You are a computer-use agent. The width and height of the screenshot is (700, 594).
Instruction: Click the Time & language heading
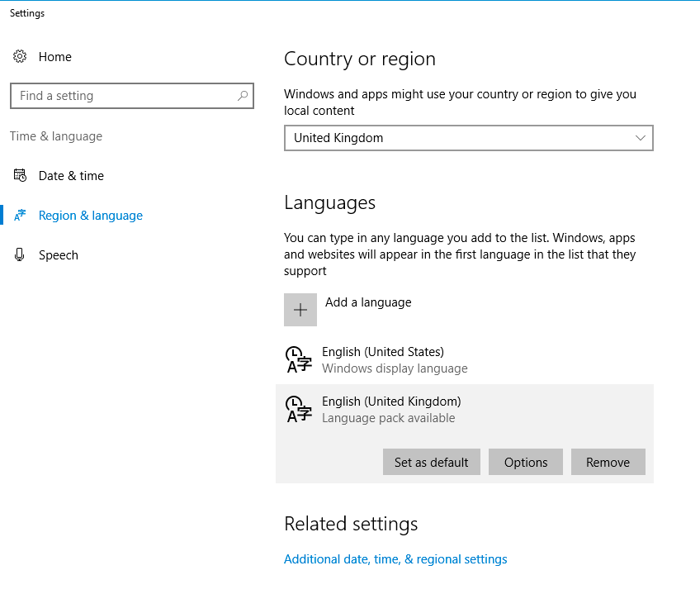tap(56, 135)
